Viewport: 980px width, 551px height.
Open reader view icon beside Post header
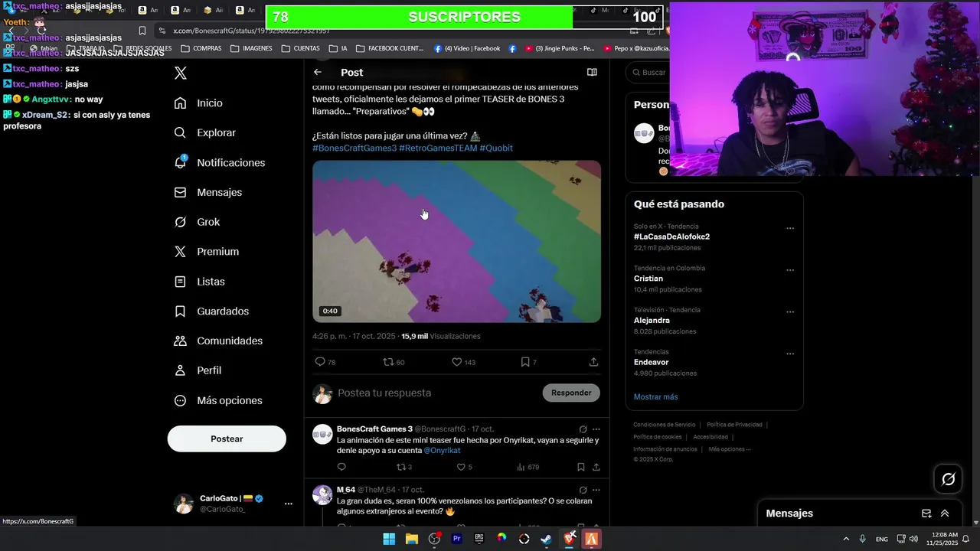(592, 72)
